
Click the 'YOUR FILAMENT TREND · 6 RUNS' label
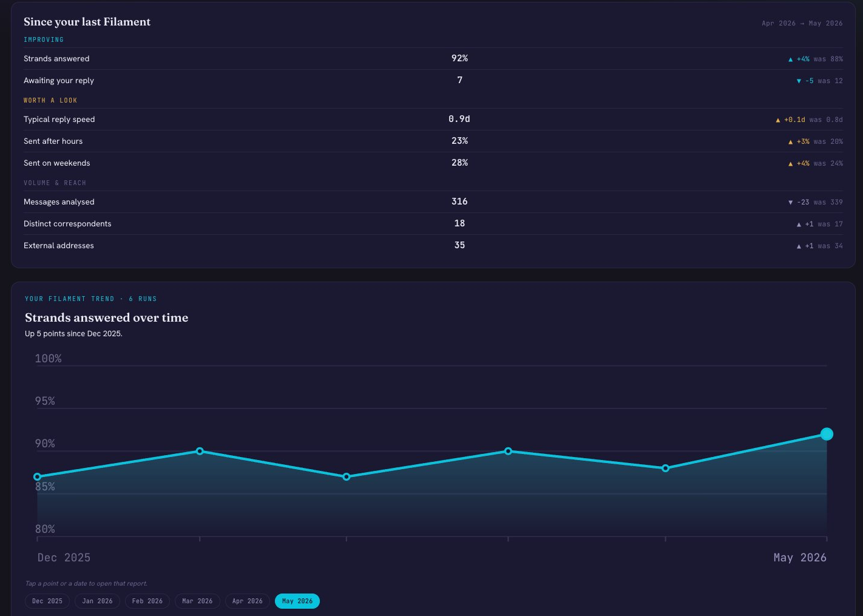coord(91,299)
